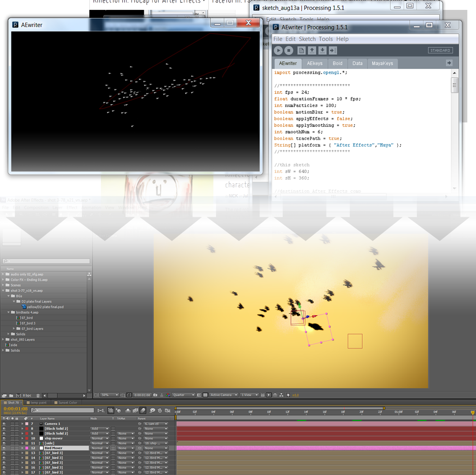Click the Create new folder icon in project panel
476x475 pixels.
(x=11, y=396)
